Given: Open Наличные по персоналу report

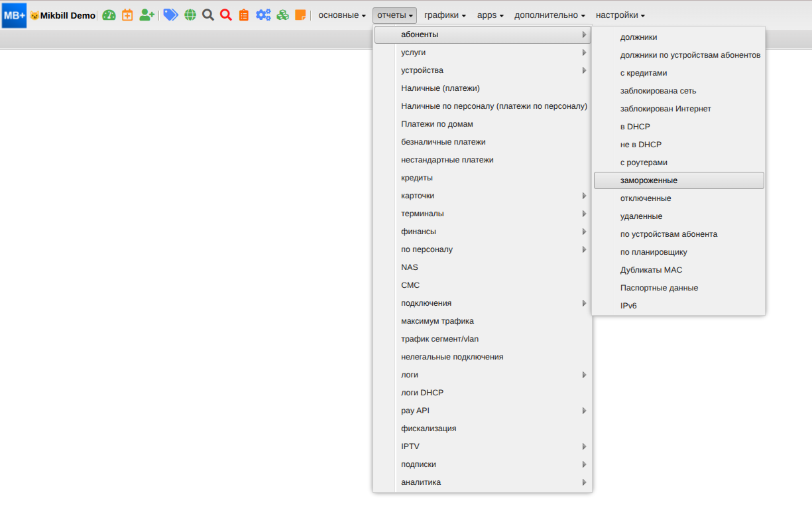Looking at the screenshot, I should click(x=483, y=106).
